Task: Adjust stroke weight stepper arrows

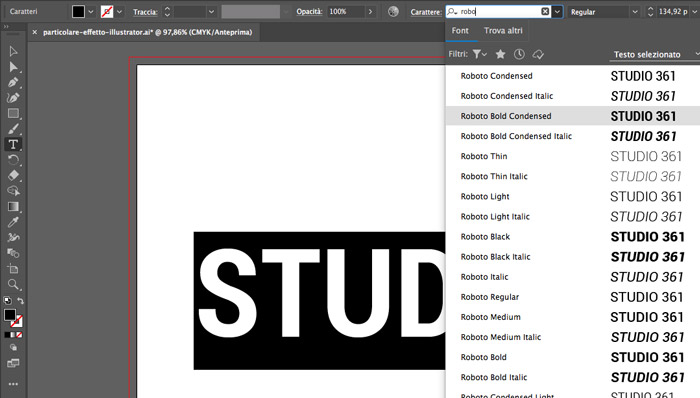Action: pyautogui.click(x=167, y=12)
